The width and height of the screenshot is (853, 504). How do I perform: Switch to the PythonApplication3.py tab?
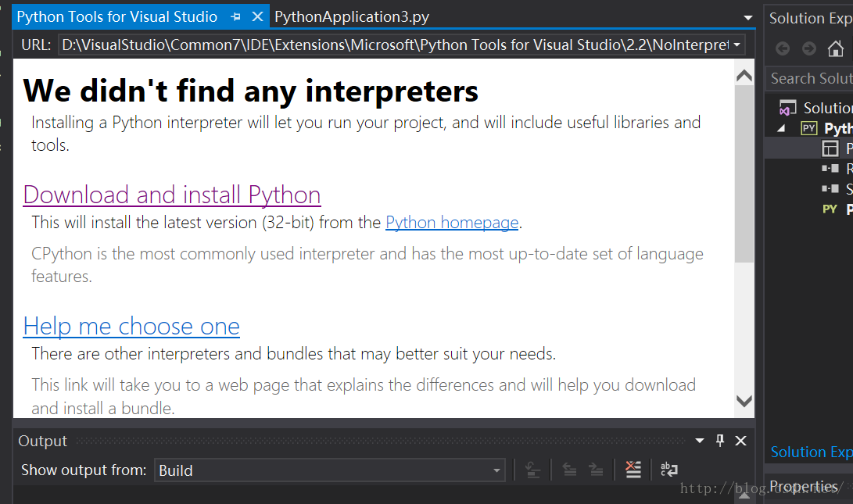[x=351, y=17]
